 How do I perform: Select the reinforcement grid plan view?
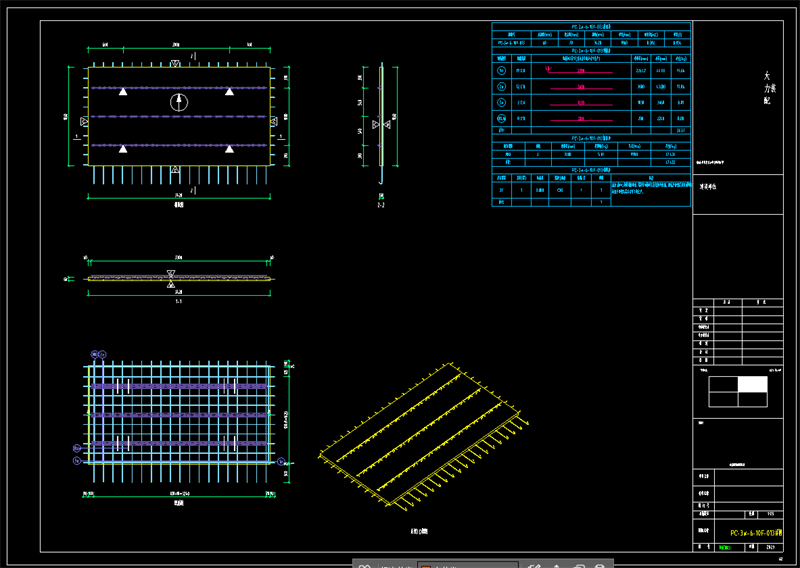pos(179,421)
